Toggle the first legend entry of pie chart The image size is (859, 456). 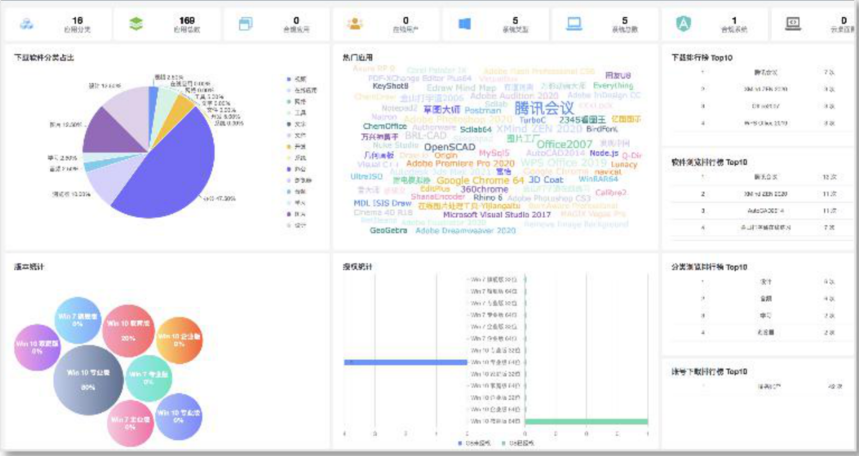tap(297, 79)
